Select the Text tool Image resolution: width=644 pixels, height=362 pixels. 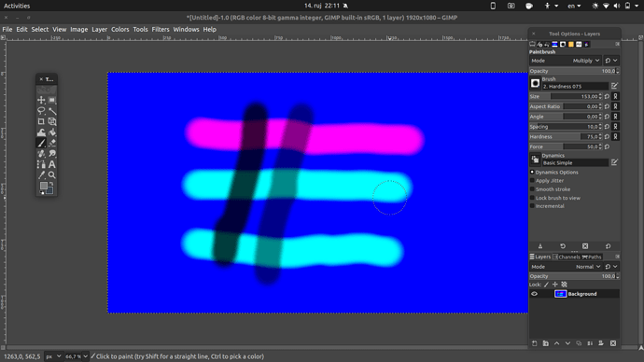52,164
